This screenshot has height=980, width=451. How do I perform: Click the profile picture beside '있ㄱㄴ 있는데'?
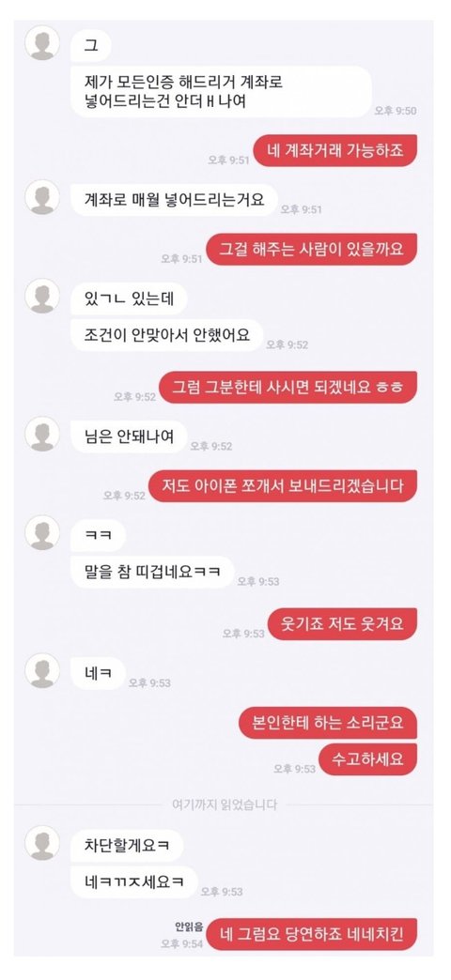tap(42, 296)
